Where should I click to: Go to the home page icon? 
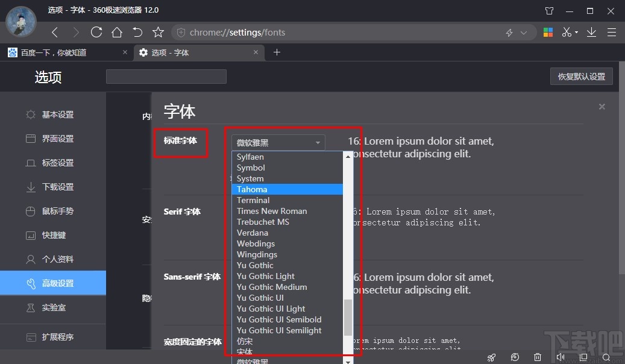click(x=117, y=33)
